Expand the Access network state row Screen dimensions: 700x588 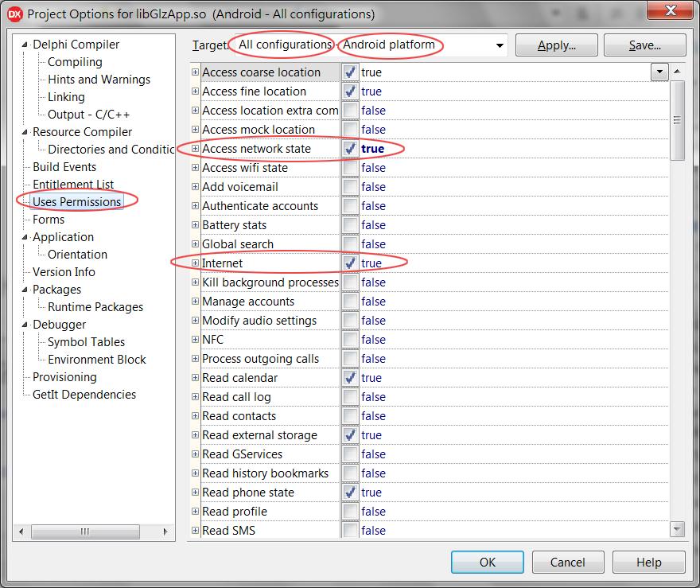coord(195,148)
